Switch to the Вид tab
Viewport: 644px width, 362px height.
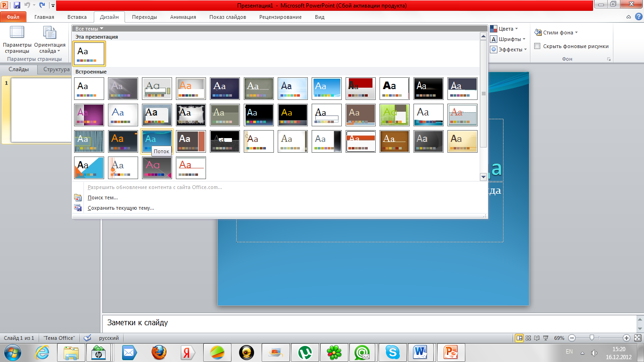tap(320, 17)
